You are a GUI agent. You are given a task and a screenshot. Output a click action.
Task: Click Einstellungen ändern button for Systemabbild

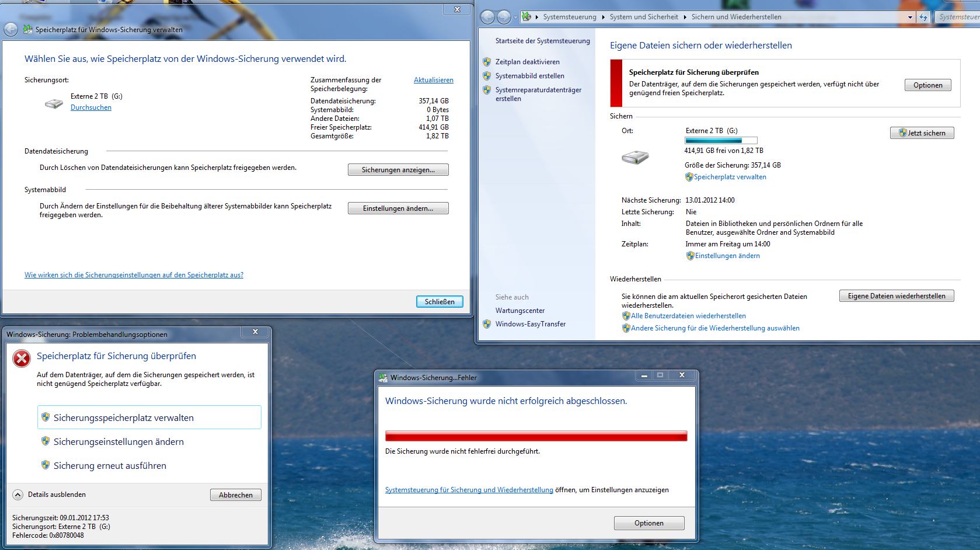[x=398, y=208]
